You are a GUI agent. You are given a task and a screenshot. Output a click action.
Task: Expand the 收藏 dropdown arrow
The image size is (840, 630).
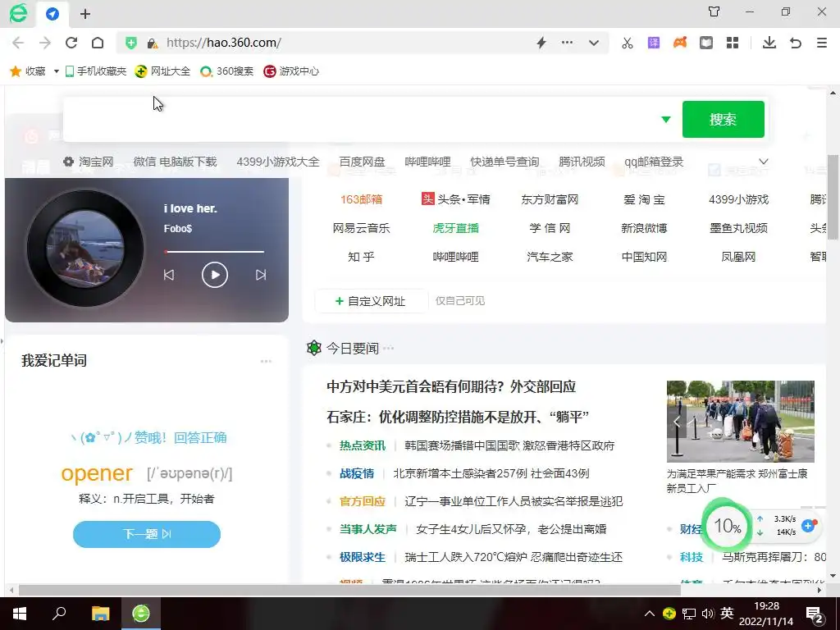[56, 71]
